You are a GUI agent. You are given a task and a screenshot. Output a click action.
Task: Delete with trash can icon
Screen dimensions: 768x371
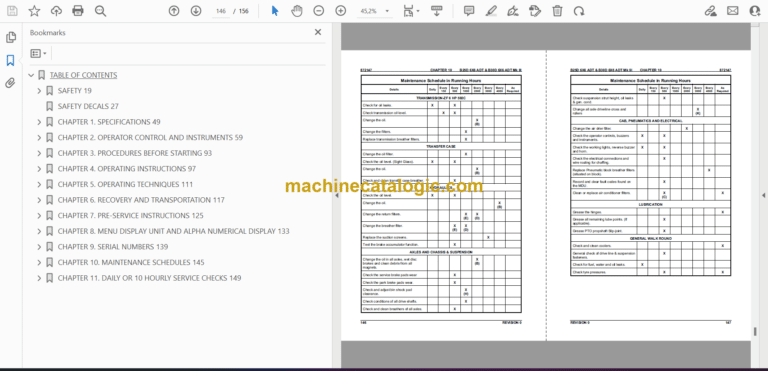coord(557,11)
